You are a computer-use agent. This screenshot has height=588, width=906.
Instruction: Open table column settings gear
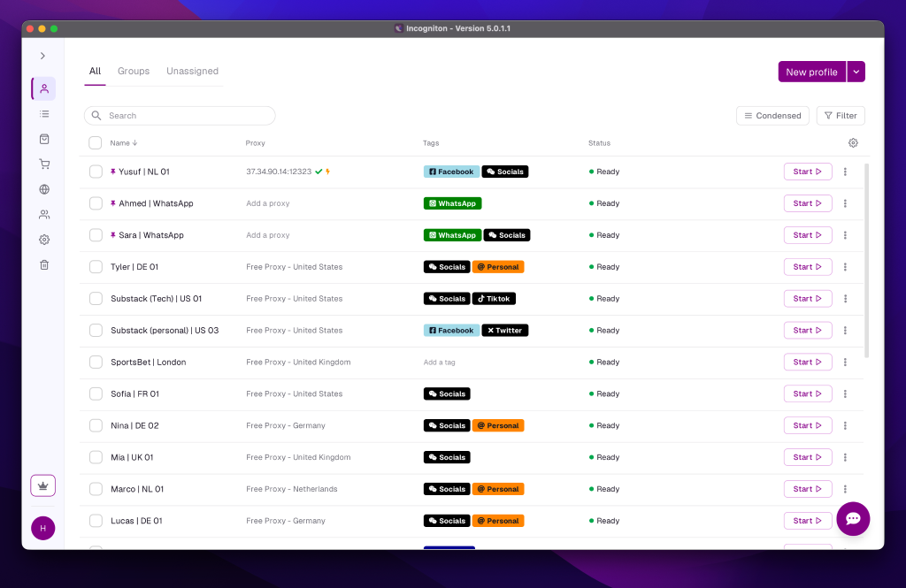tap(853, 142)
